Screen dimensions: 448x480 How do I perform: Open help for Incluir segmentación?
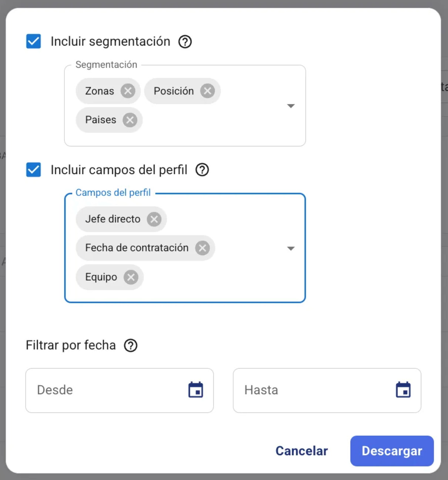coord(185,41)
